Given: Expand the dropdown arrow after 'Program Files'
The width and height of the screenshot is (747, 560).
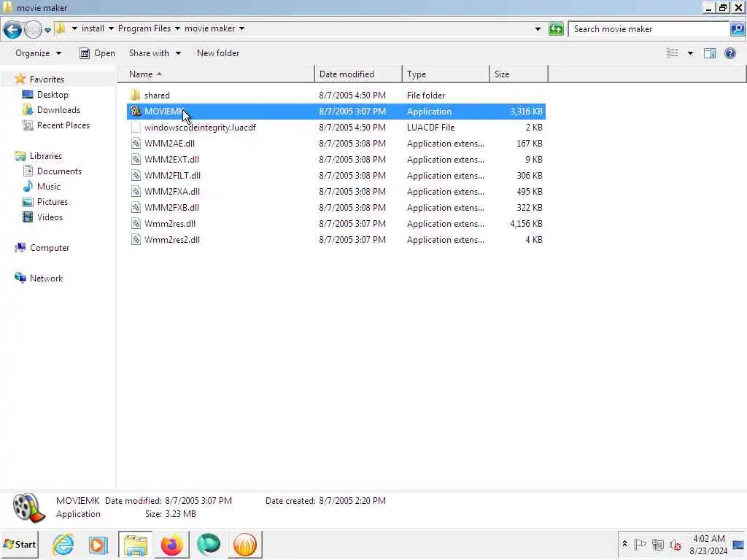Looking at the screenshot, I should click(177, 28).
